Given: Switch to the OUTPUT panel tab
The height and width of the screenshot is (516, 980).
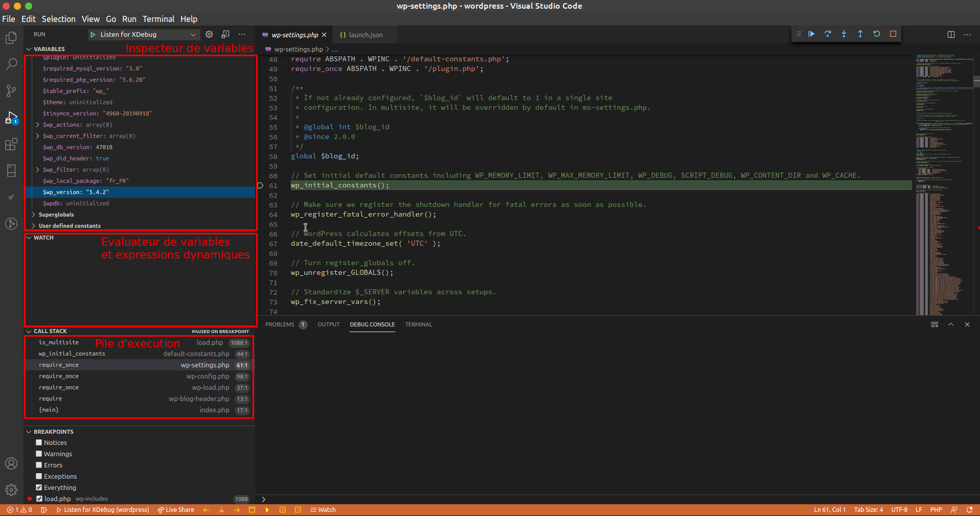Looking at the screenshot, I should coord(328,324).
